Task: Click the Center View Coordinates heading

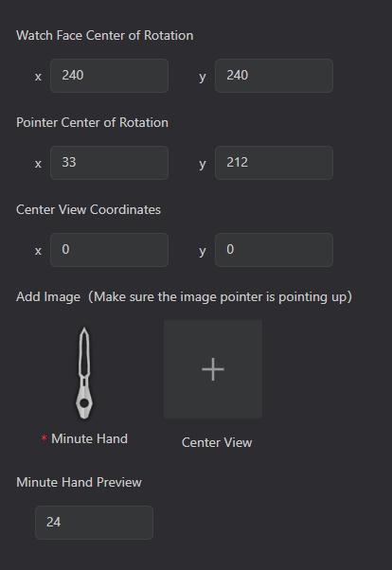Action: point(88,210)
